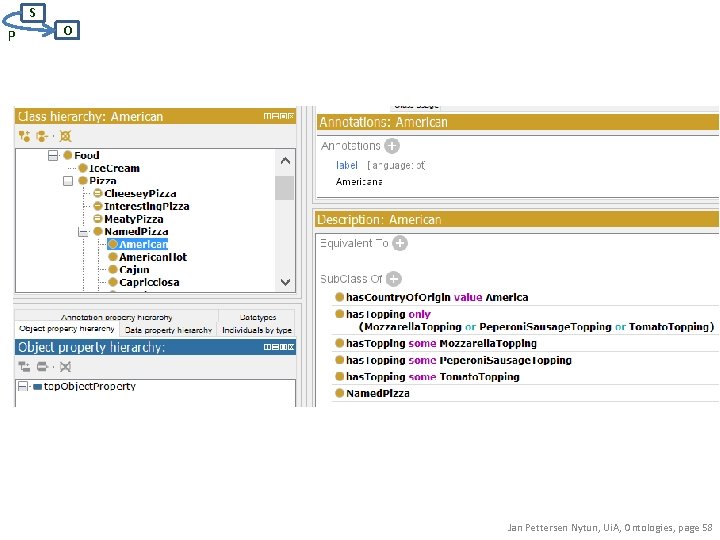Click the InterestingPizza defined-class icon
Viewport: 720px width, 540px height.
click(x=98, y=206)
